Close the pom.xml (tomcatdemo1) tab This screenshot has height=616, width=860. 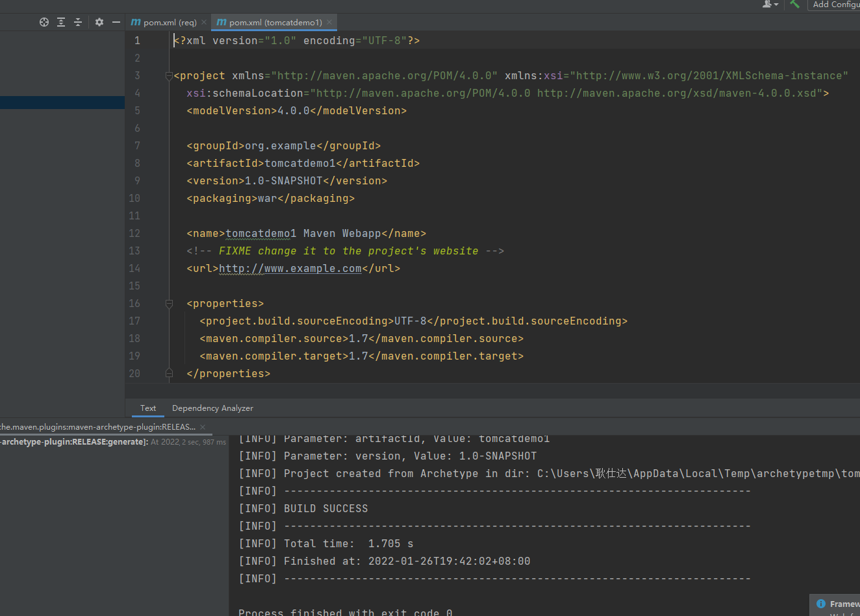coord(329,22)
